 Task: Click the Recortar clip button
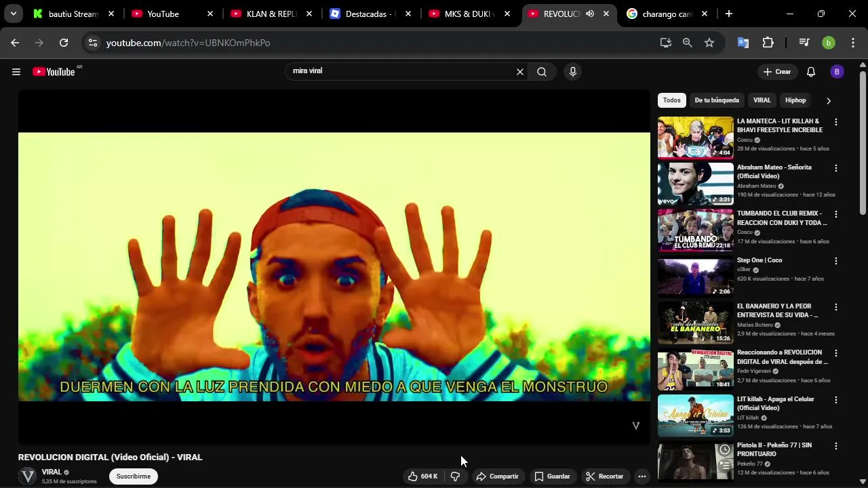coord(604,476)
